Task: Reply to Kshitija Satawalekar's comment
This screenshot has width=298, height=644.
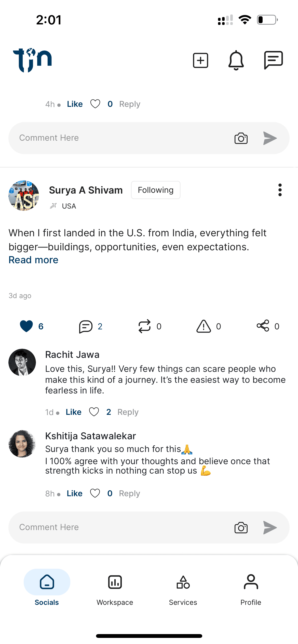Action: point(129,493)
